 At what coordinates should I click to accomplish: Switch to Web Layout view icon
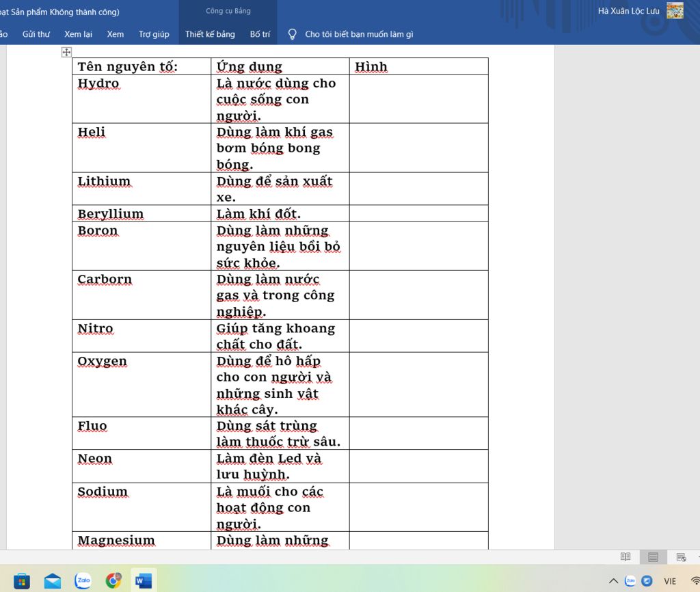click(681, 557)
